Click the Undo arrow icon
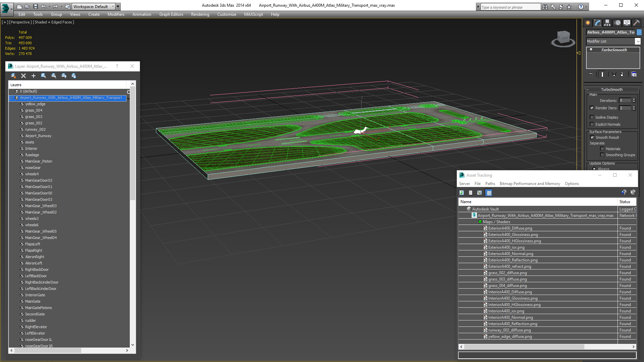644x362 pixels. (43, 6)
